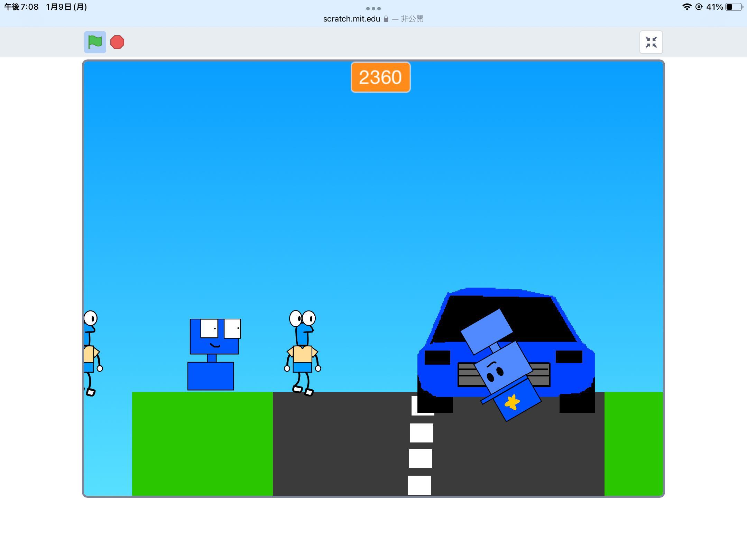The image size is (747, 560).
Task: Click the lowest white road dash
Action: pyautogui.click(x=419, y=485)
